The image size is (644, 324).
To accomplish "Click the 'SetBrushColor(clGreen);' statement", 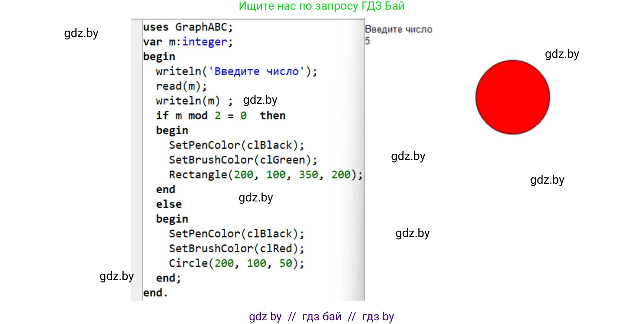I will pyautogui.click(x=243, y=160).
